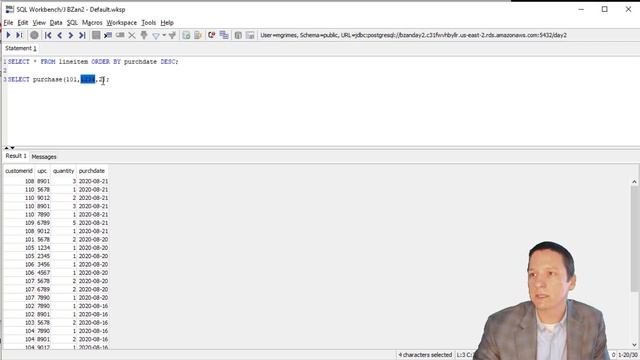Click the last toolbar table icon

click(250, 36)
